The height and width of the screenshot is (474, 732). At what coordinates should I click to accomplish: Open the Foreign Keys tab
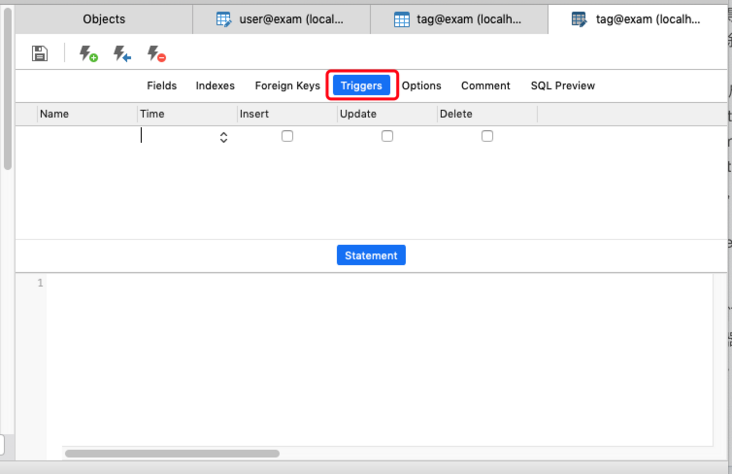coord(288,85)
